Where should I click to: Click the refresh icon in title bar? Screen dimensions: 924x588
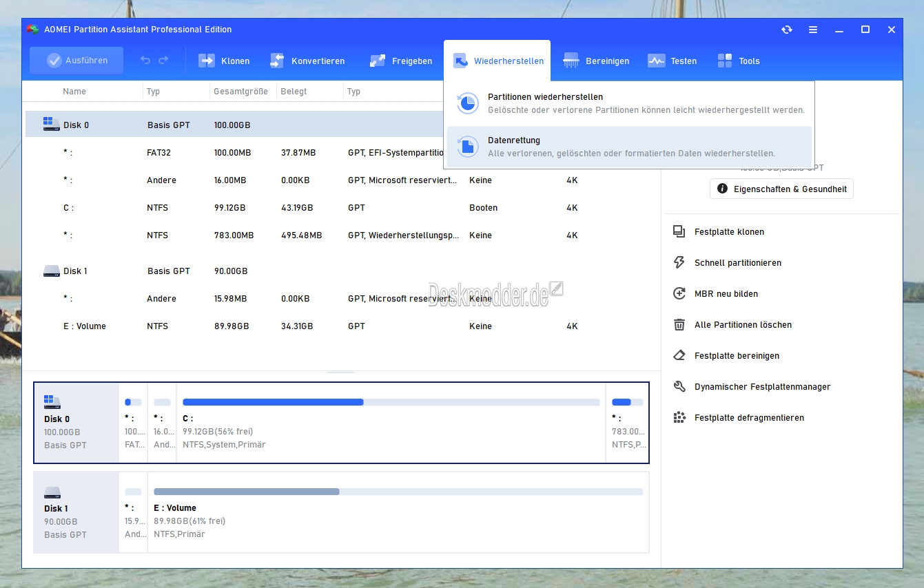pyautogui.click(x=787, y=30)
